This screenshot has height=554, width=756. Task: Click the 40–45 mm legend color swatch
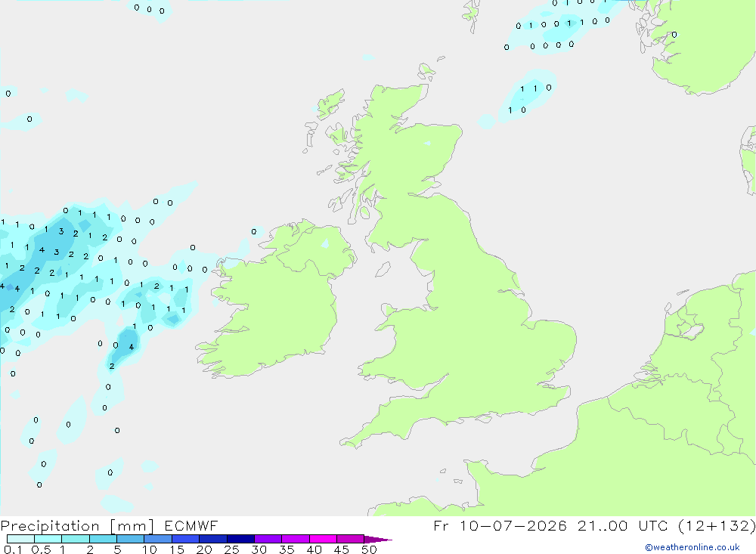point(323,539)
